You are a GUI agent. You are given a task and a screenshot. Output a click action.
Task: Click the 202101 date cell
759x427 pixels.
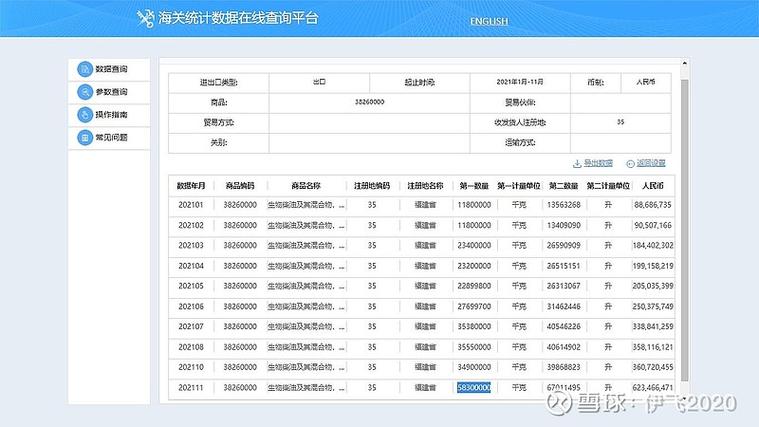coord(191,205)
